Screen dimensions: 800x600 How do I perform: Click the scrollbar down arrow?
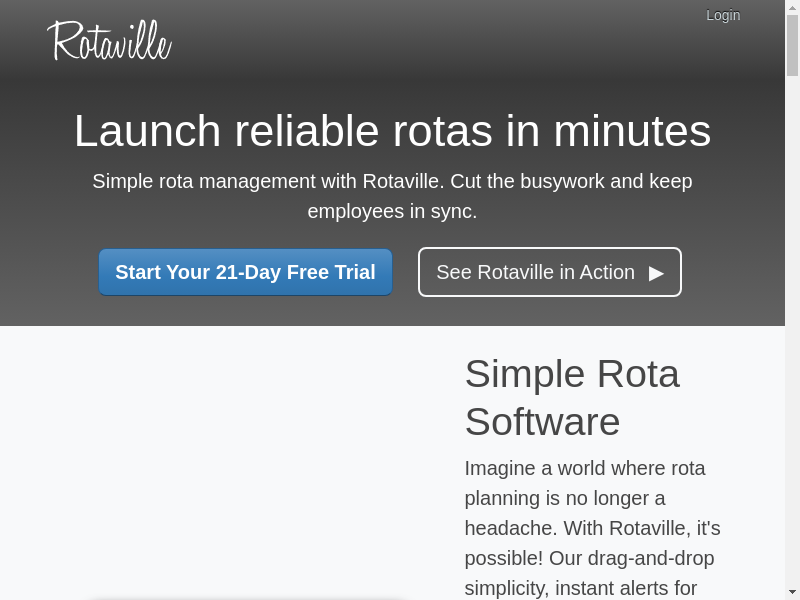pyautogui.click(x=792, y=591)
